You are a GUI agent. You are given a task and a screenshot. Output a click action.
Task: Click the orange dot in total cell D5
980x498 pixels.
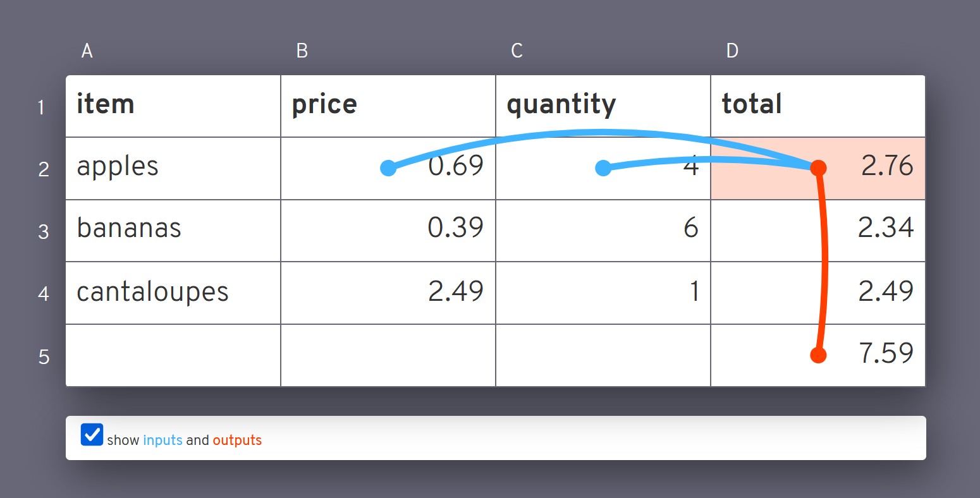click(818, 355)
